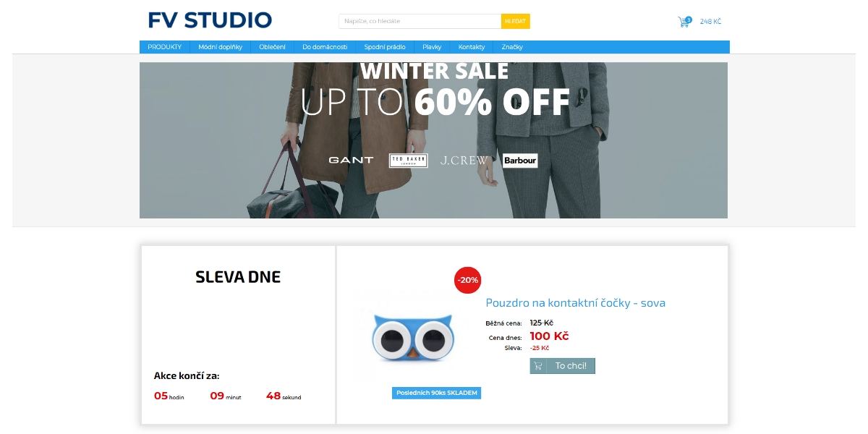Go to Plavky category

432,47
